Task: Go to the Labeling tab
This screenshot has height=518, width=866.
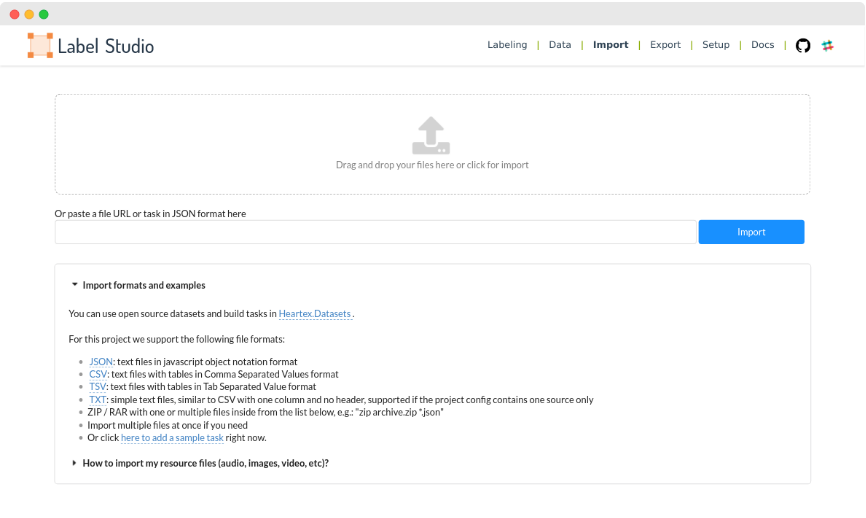Action: tap(507, 45)
